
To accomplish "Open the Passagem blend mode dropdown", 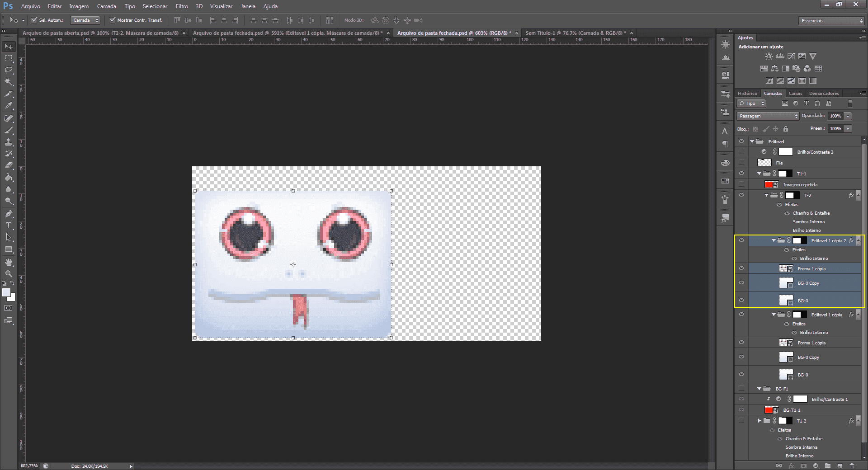I will (768, 116).
